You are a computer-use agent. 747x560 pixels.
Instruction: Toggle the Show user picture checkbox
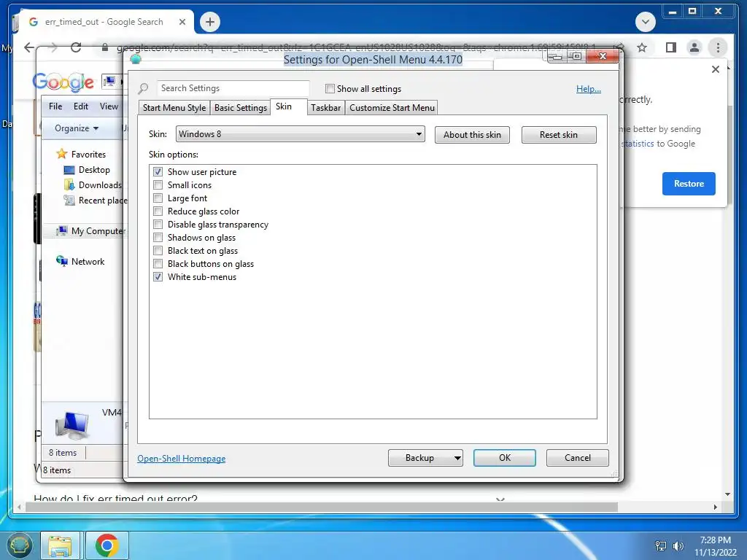click(158, 172)
